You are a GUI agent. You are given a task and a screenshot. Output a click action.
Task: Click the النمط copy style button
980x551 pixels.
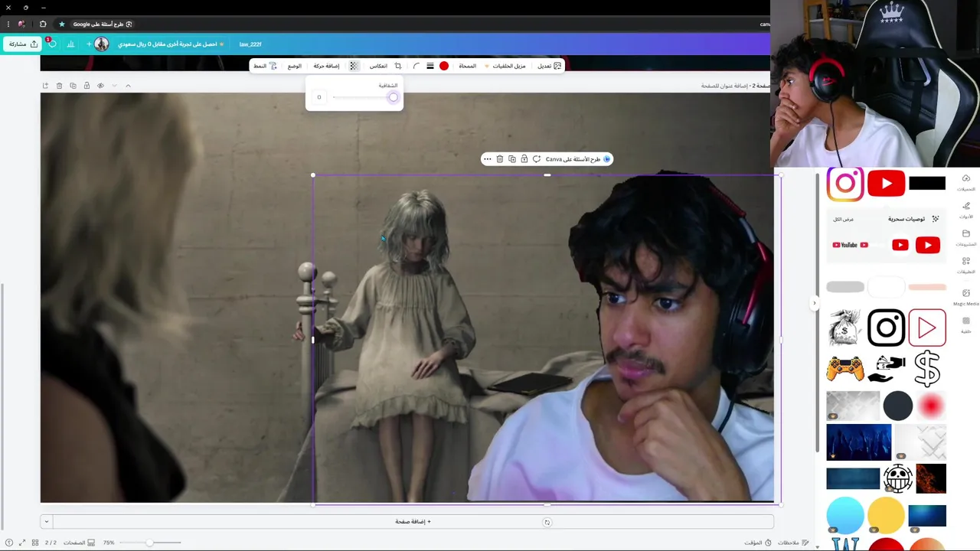[265, 66]
